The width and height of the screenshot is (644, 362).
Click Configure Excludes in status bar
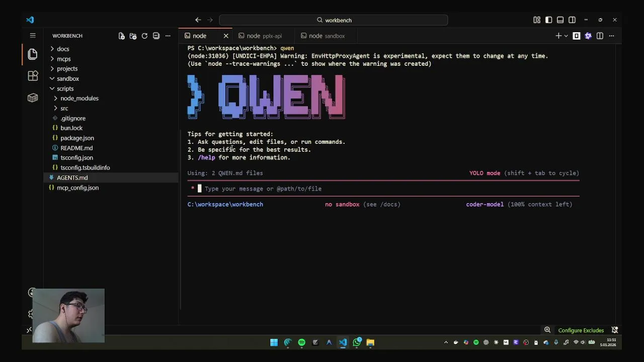[x=581, y=330]
